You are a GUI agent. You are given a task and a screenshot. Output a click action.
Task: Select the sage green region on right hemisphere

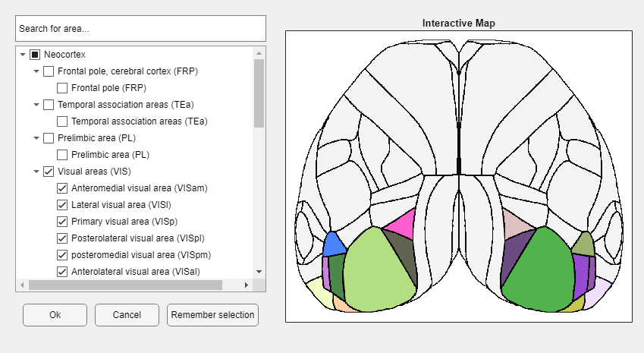[x=584, y=245]
